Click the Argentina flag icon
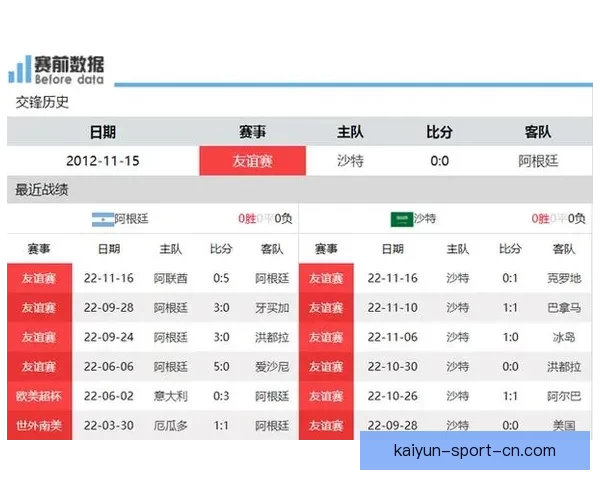 pos(103,219)
